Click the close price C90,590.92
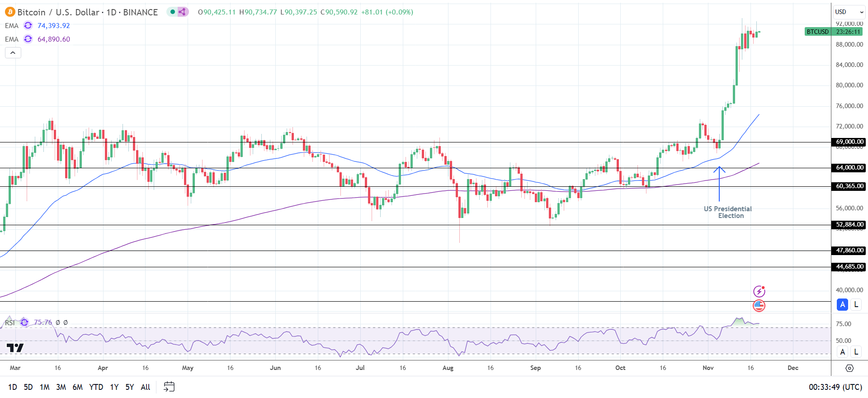868x398 pixels. [x=339, y=12]
